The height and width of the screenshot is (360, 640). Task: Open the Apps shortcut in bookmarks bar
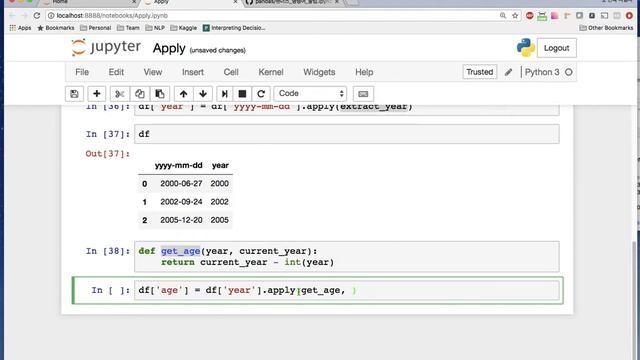coord(20,28)
